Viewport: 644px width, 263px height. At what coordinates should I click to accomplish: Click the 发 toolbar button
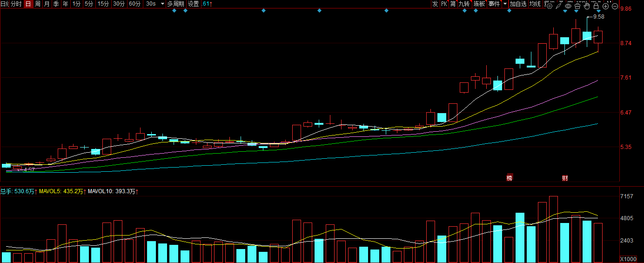click(435, 4)
